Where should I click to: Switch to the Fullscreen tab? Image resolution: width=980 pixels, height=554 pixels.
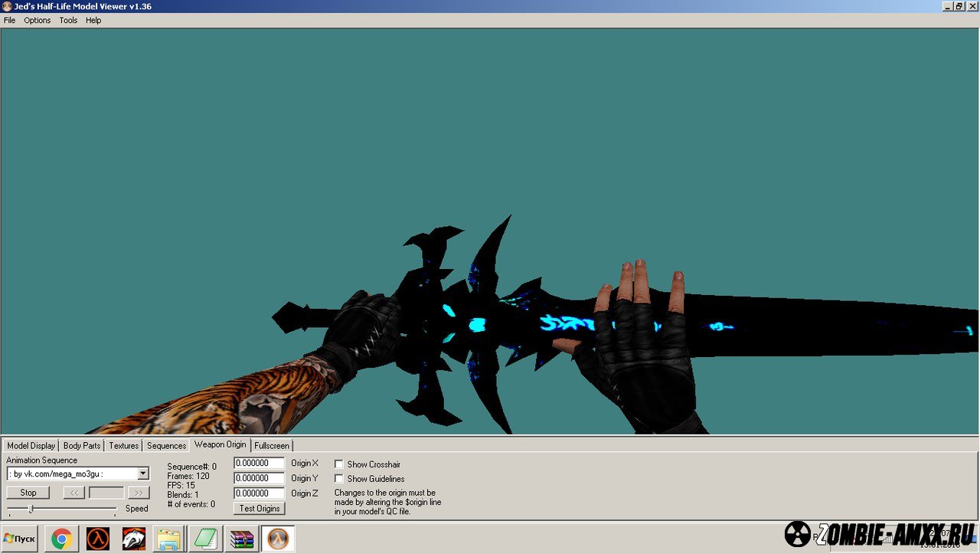[x=272, y=445]
